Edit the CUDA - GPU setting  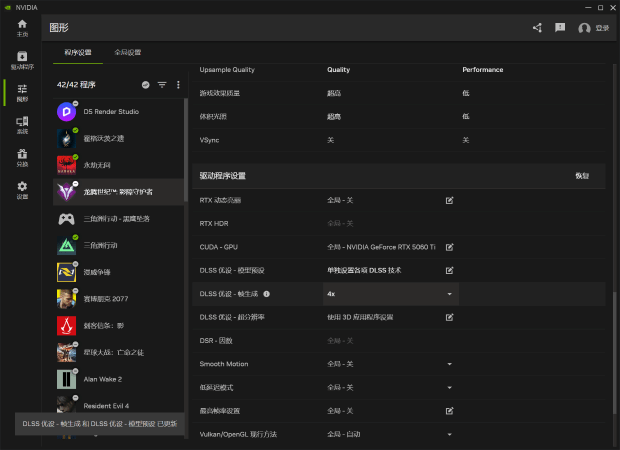pos(450,247)
